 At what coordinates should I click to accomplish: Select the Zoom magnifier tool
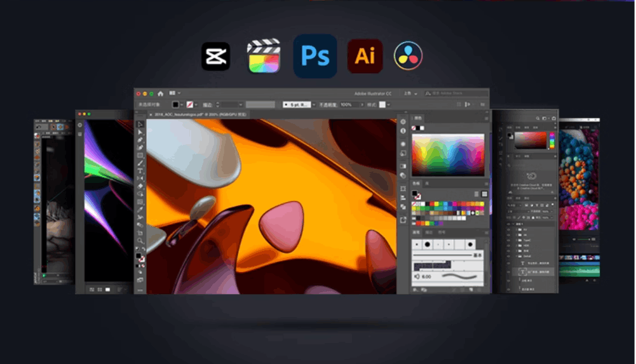point(140,240)
